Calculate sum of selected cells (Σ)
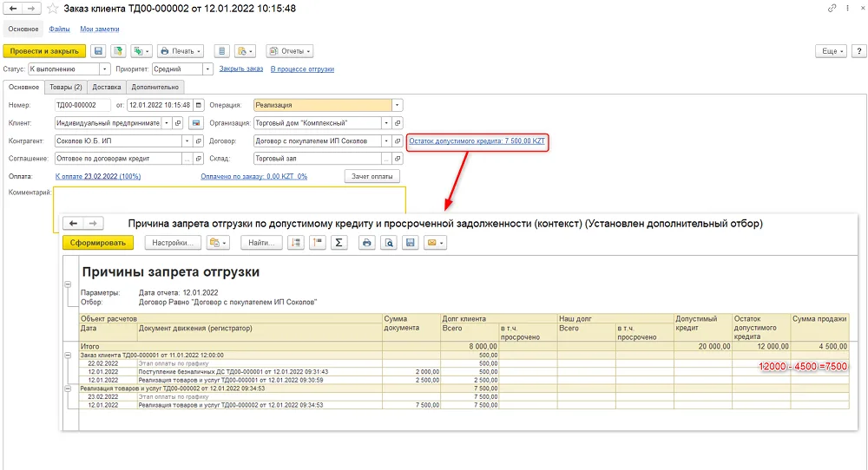 pos(339,243)
